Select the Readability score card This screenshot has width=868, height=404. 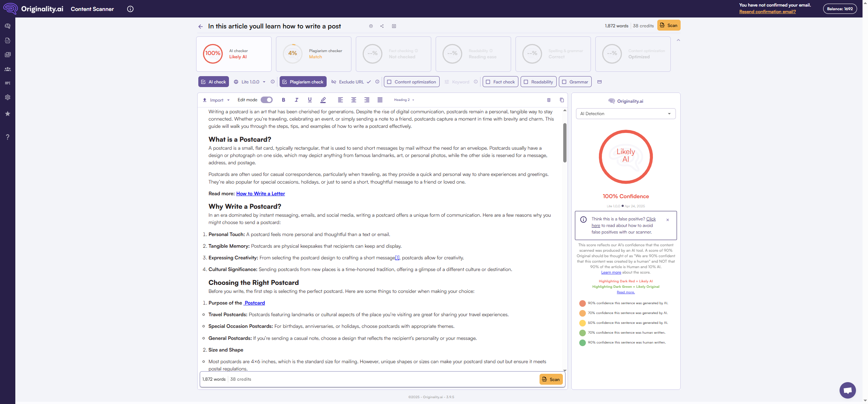473,54
